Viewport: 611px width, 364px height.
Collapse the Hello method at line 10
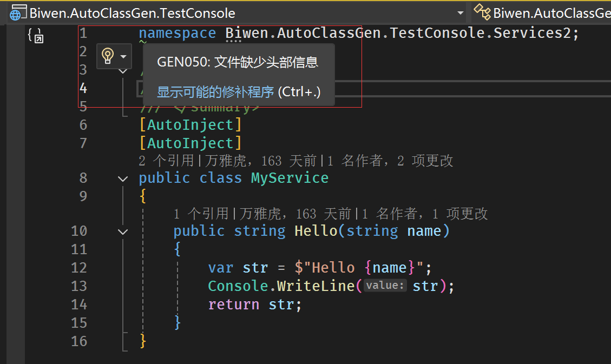(x=123, y=231)
